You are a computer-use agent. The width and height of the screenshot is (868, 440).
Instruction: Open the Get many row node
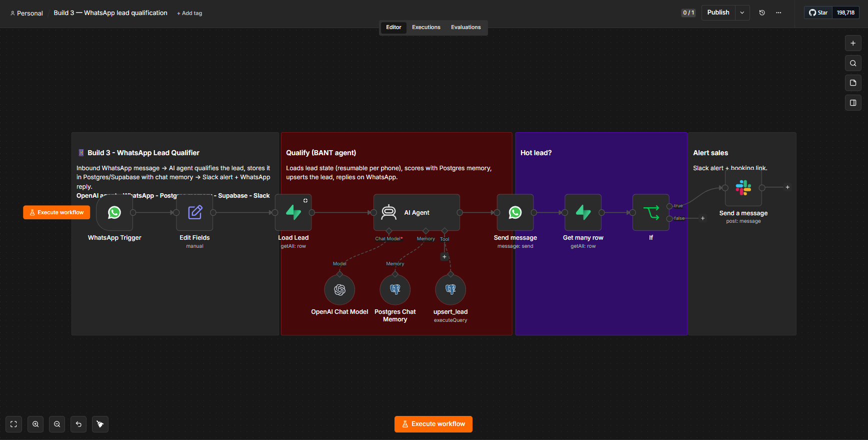click(583, 212)
